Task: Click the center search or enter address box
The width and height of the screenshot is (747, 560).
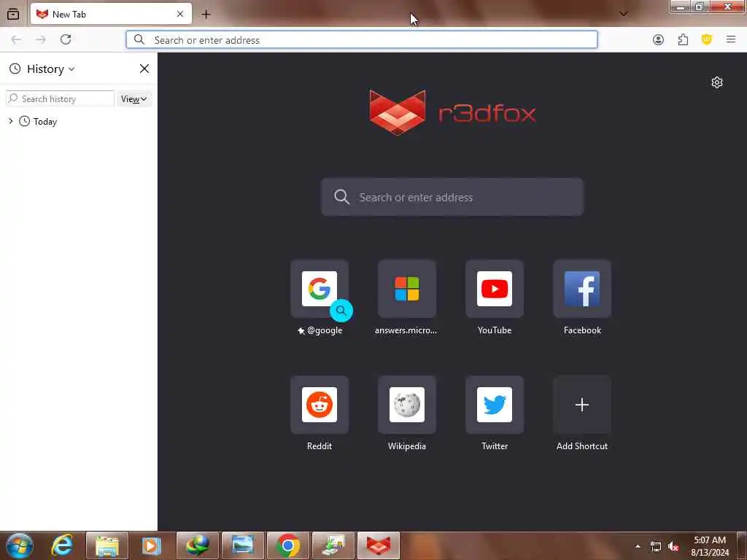Action: pos(452,197)
